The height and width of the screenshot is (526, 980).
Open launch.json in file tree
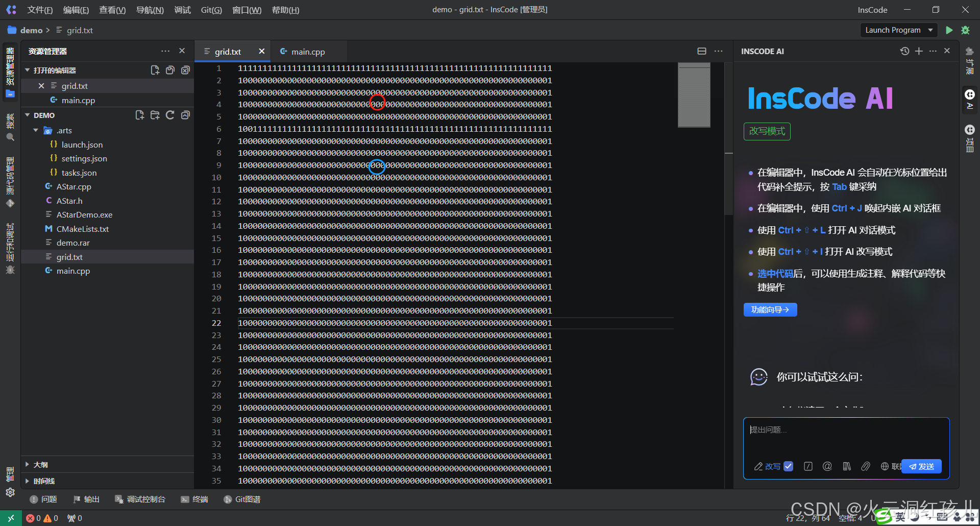click(x=82, y=145)
